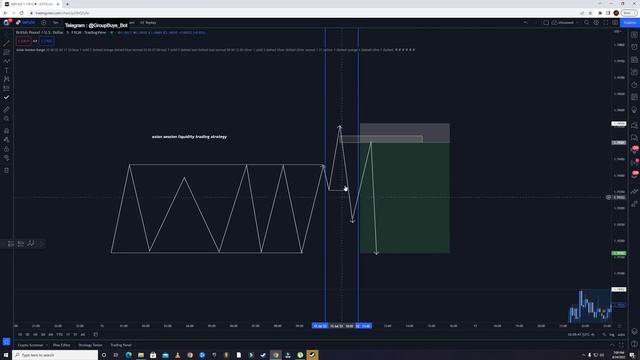Open the Unnamed chart layout save menu

tap(565, 22)
